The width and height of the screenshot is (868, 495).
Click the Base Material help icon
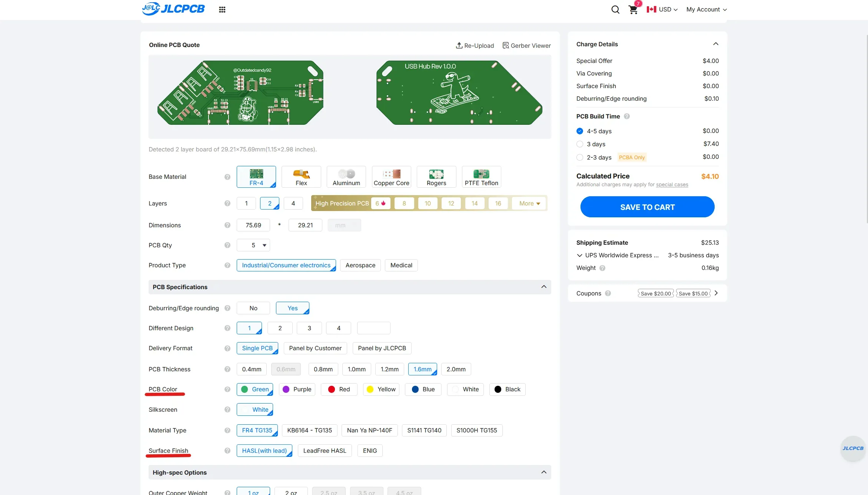[x=227, y=177]
